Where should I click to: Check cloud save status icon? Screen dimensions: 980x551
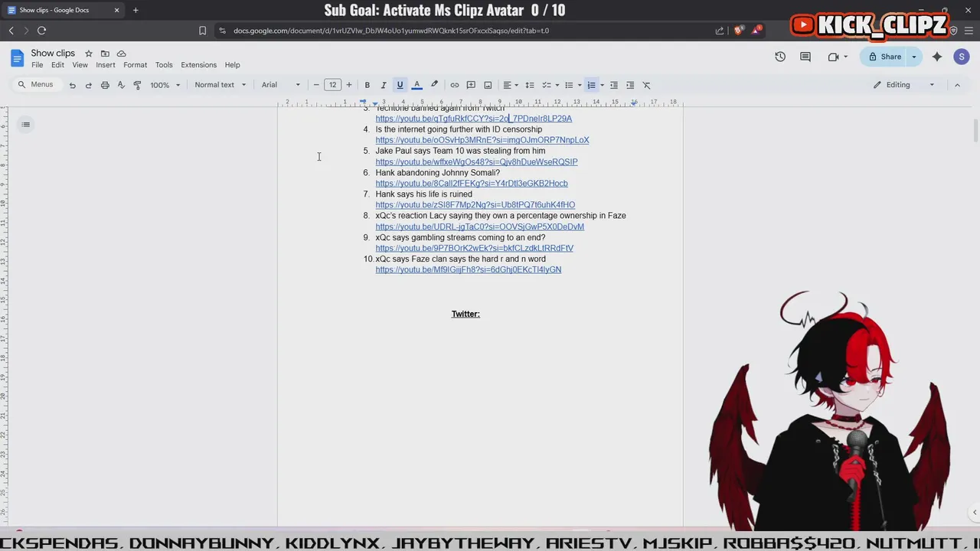pyautogui.click(x=121, y=54)
